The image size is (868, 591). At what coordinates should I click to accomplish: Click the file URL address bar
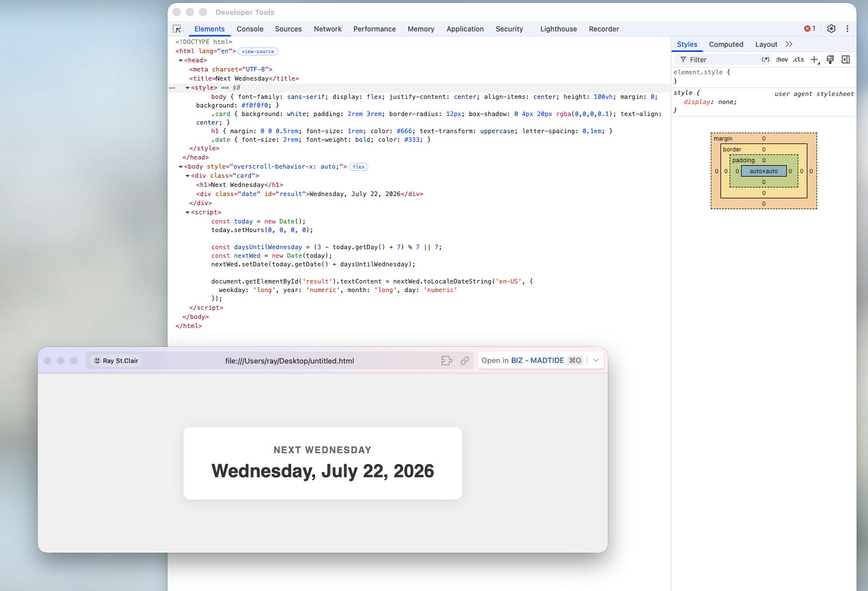[289, 361]
